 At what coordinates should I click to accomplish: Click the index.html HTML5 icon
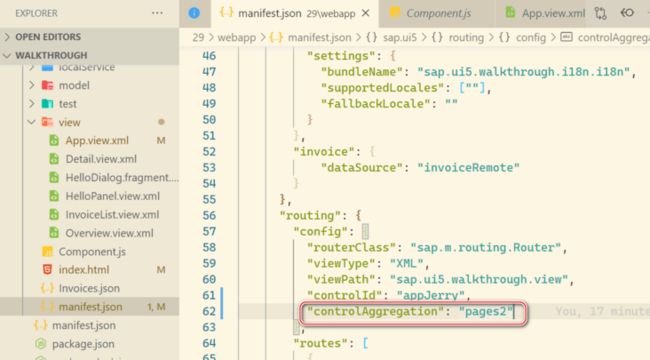(x=47, y=270)
